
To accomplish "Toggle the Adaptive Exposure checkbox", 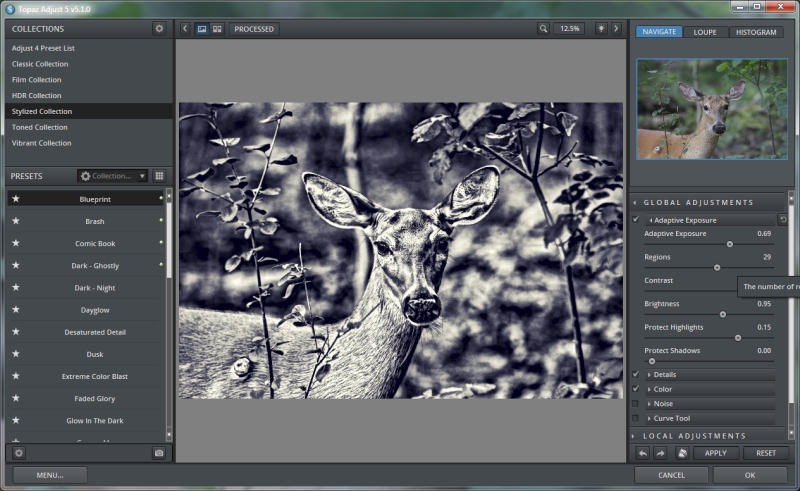I will coord(636,219).
